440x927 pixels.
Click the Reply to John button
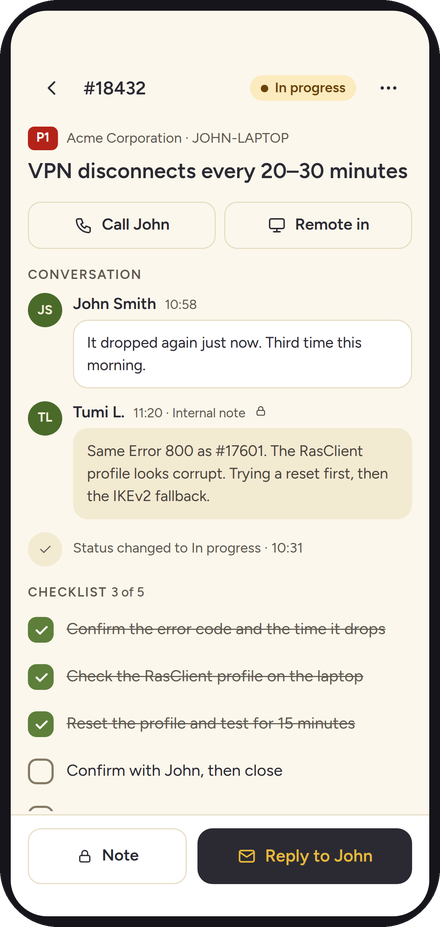305,856
